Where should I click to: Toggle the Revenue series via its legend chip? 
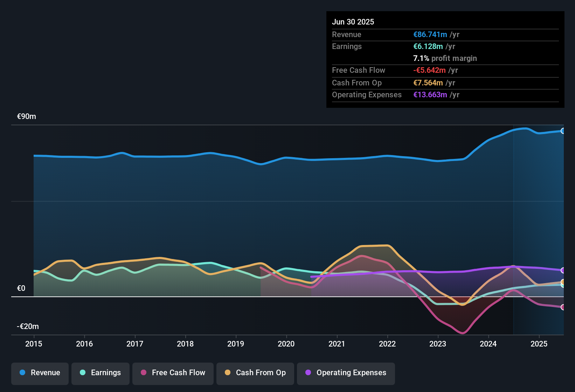pyautogui.click(x=40, y=373)
